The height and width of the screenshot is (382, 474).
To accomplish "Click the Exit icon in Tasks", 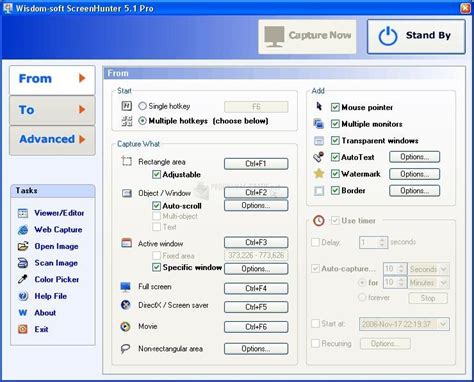I will [23, 329].
